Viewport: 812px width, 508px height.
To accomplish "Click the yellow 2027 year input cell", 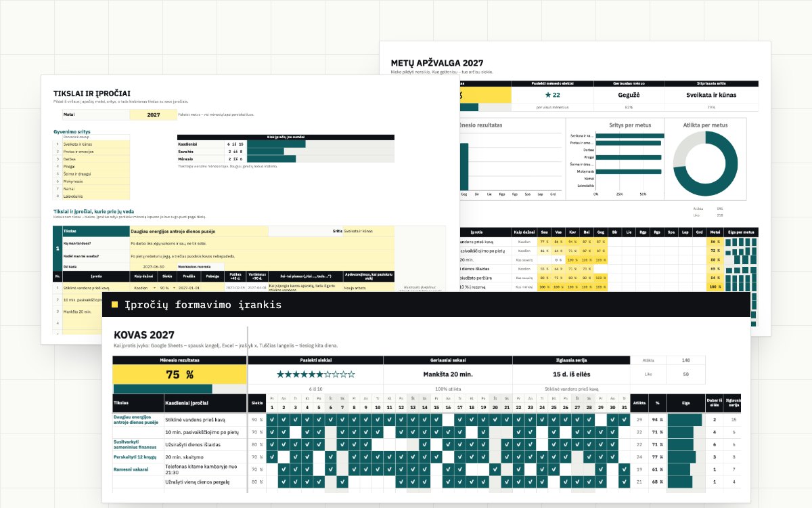I will click(154, 115).
